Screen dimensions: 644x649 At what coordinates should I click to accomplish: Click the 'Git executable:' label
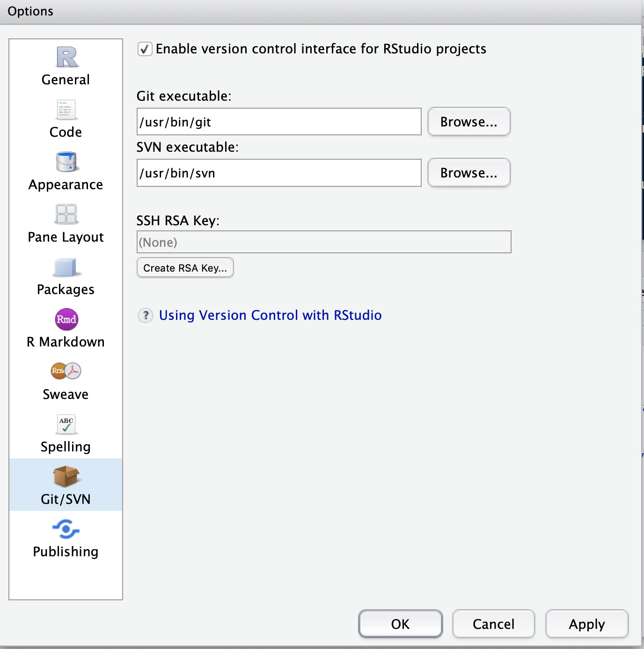[x=184, y=96]
